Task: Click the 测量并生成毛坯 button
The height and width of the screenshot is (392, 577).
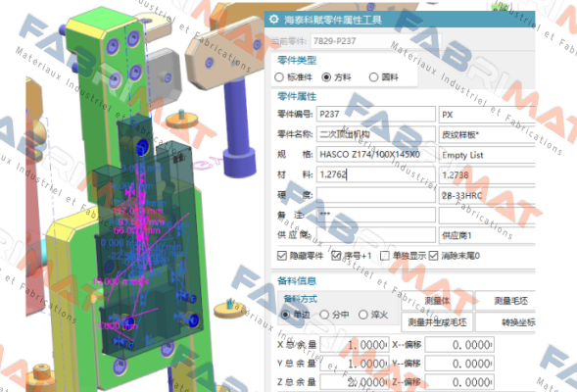Action: point(437,322)
